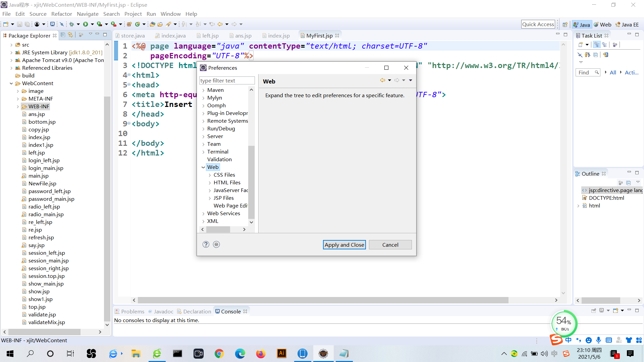Click the Cancel button
Viewport: 644px width, 362px height.
click(x=390, y=245)
